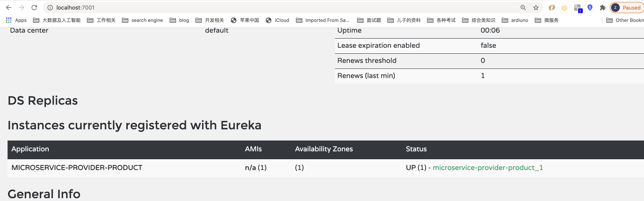Click the Paused profile button
Screen dimensions: 644x201
[627, 8]
